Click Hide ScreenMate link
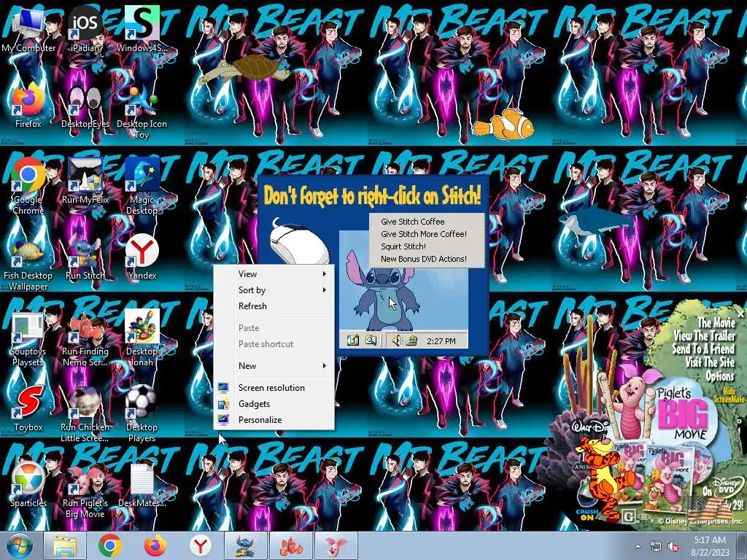 click(729, 395)
